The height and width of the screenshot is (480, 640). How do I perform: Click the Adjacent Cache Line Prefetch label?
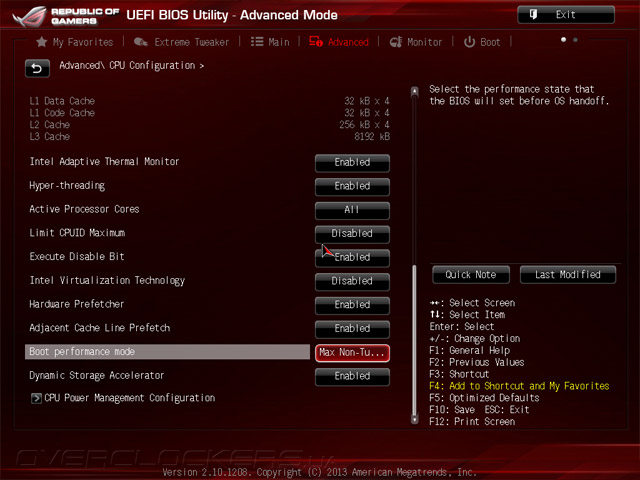[x=100, y=328]
